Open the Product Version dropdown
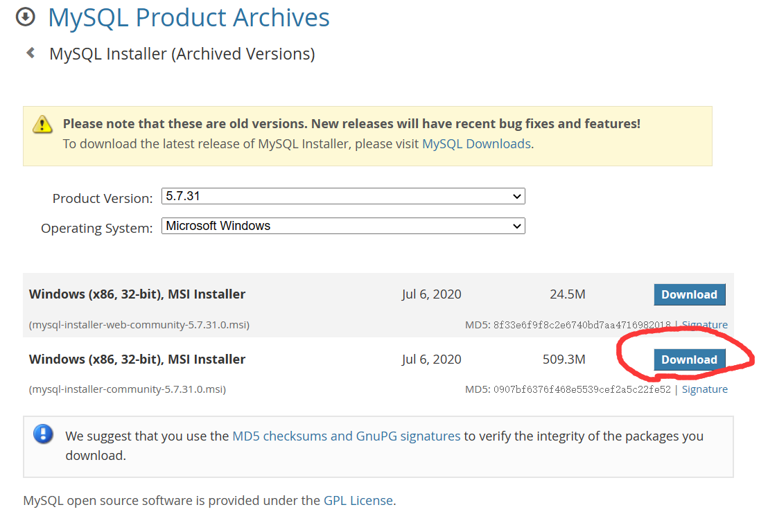The height and width of the screenshot is (532, 777). [x=343, y=197]
